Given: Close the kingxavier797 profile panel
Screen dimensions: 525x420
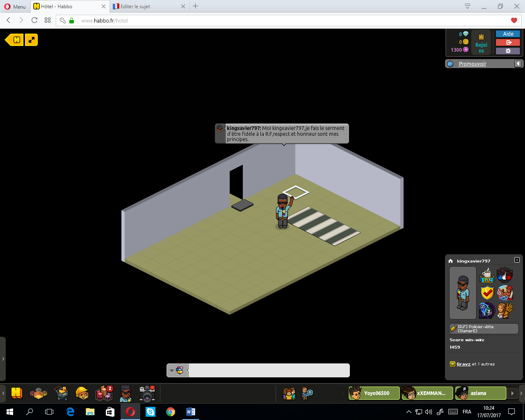Looking at the screenshot, I should (x=517, y=260).
